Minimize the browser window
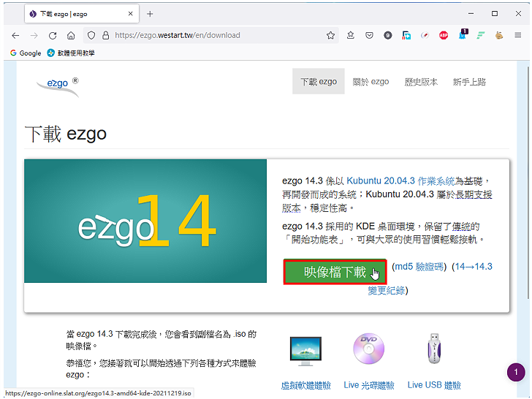The height and width of the screenshot is (399, 532). [471, 14]
